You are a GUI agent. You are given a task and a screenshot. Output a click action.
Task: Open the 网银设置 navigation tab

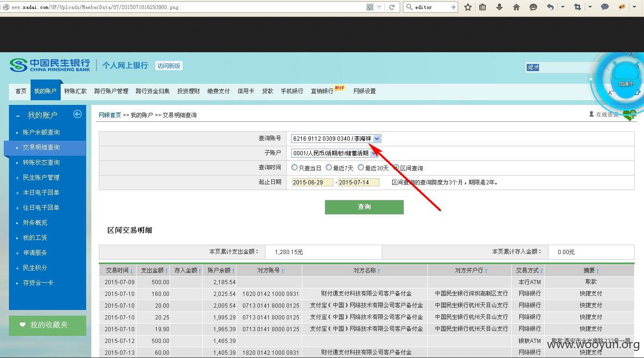point(364,91)
